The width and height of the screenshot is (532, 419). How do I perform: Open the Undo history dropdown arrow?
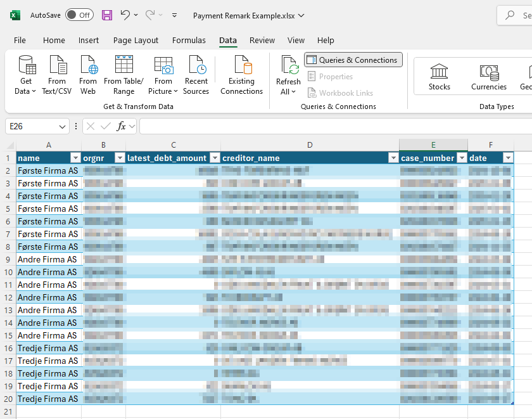pos(136,15)
